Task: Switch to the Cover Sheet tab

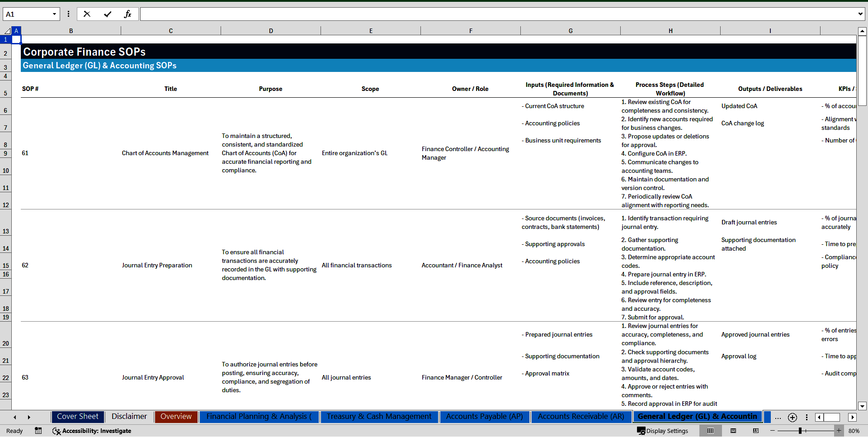Action: [x=77, y=417]
